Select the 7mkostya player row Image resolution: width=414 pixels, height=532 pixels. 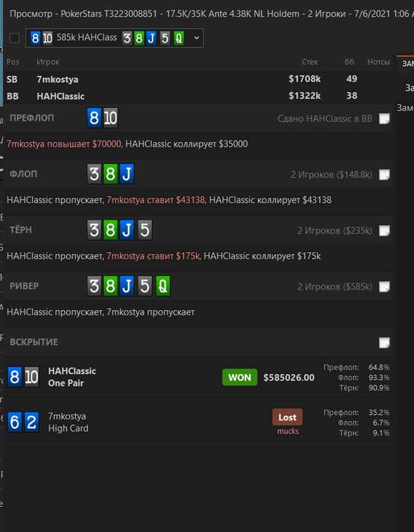(198, 79)
